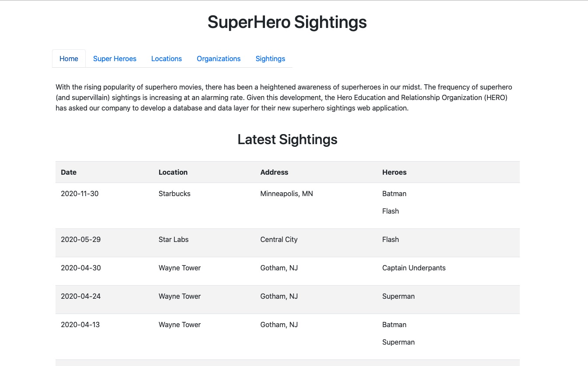Click the SuperHero Sightings page title
588x366 pixels.
point(287,22)
